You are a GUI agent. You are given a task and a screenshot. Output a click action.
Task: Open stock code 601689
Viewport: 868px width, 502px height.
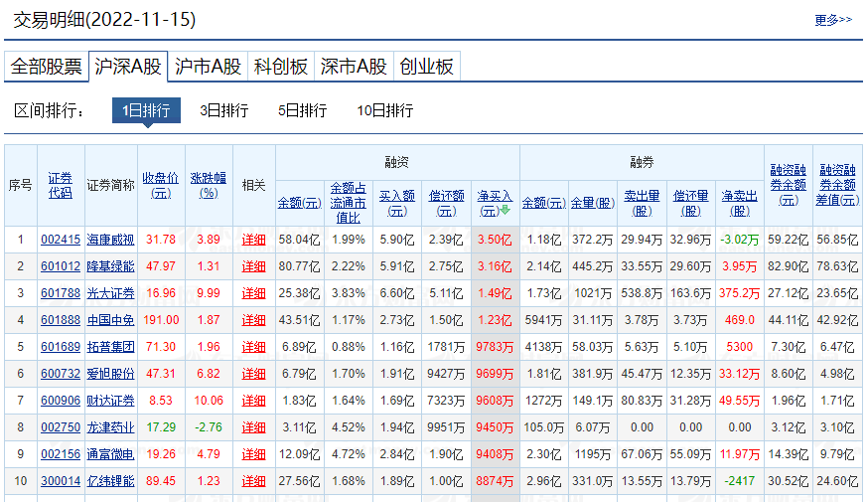tap(61, 346)
